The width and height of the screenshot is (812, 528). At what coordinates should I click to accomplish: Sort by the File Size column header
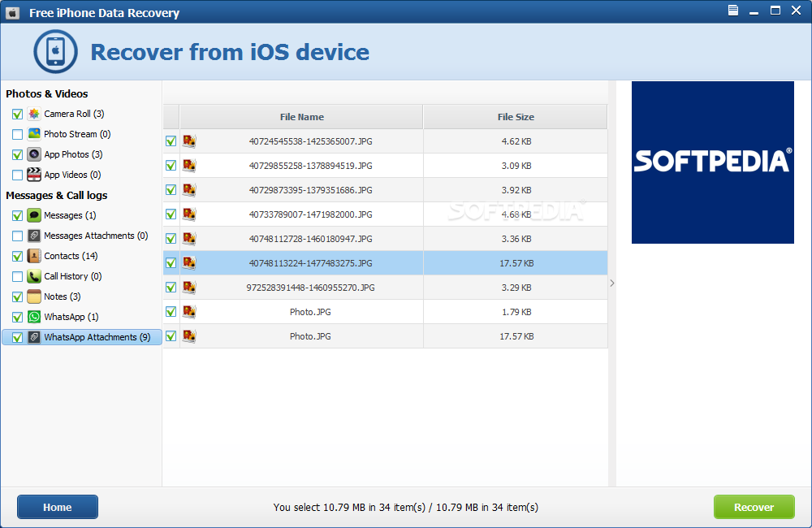[x=516, y=117]
